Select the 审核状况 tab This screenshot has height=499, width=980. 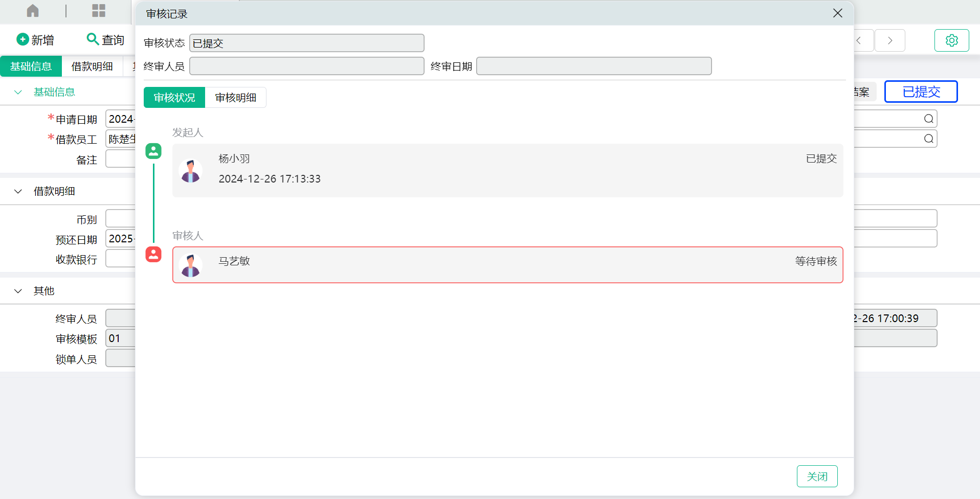(x=174, y=98)
